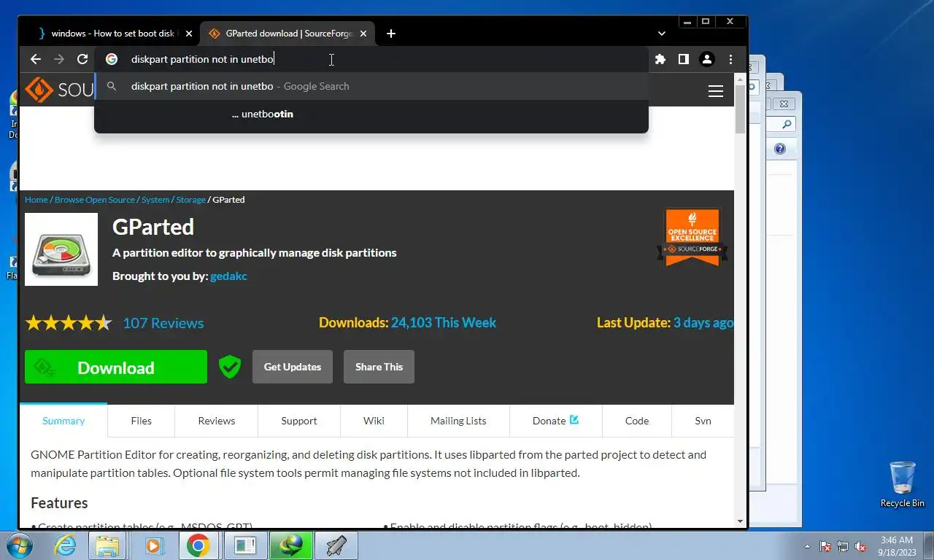Choose the '... unetbootin' autocomplete suggestion
This screenshot has width=934, height=560.
371,114
